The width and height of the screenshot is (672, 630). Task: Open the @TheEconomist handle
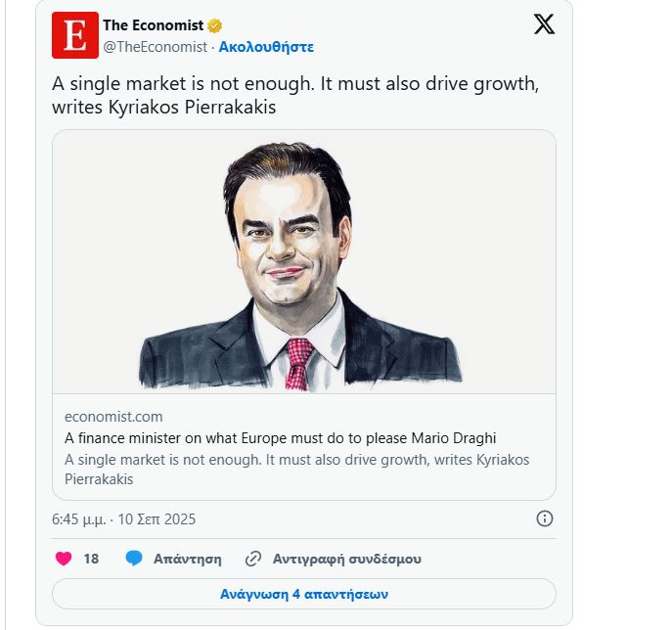[156, 47]
